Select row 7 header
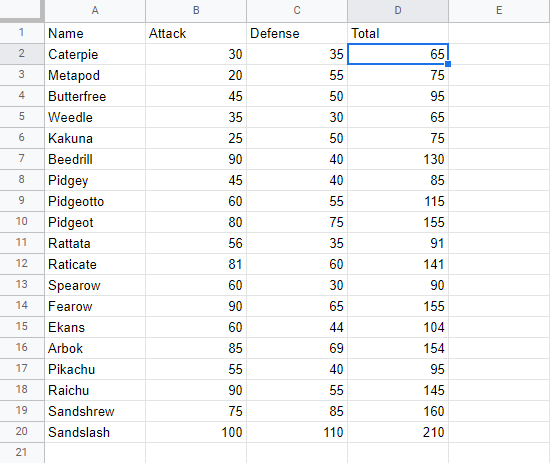Viewport: 550px width, 463px height. pyautogui.click(x=22, y=159)
